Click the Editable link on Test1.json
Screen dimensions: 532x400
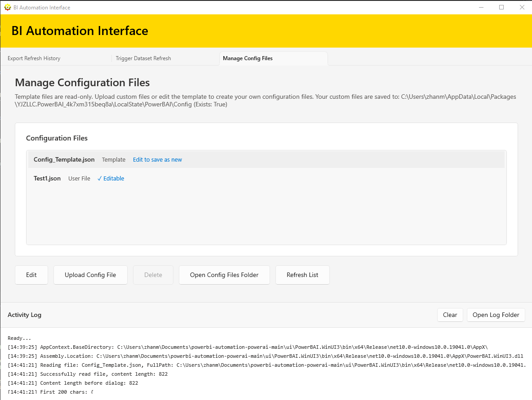pyautogui.click(x=113, y=178)
